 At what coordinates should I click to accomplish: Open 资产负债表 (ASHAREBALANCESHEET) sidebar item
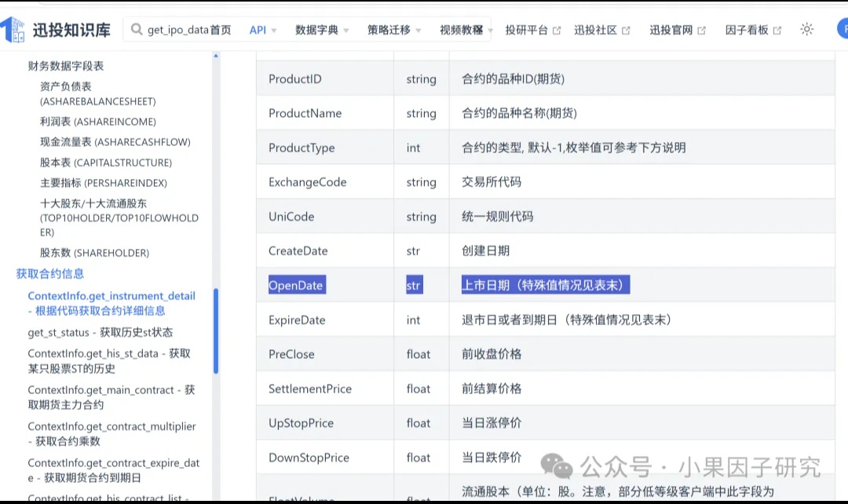[x=98, y=93]
